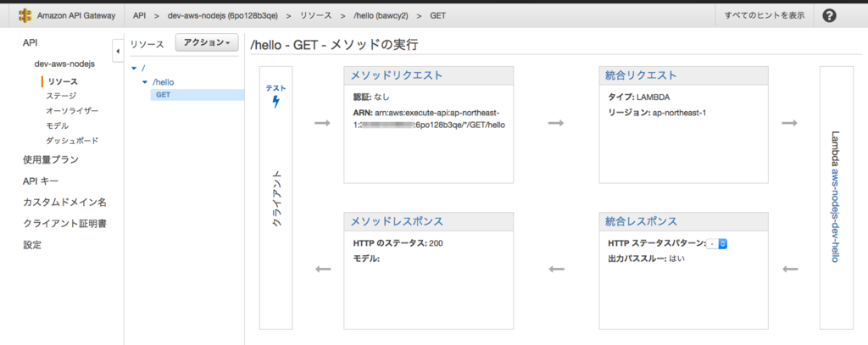868x345 pixels.
Task: Open the help question mark icon
Action: point(829,15)
